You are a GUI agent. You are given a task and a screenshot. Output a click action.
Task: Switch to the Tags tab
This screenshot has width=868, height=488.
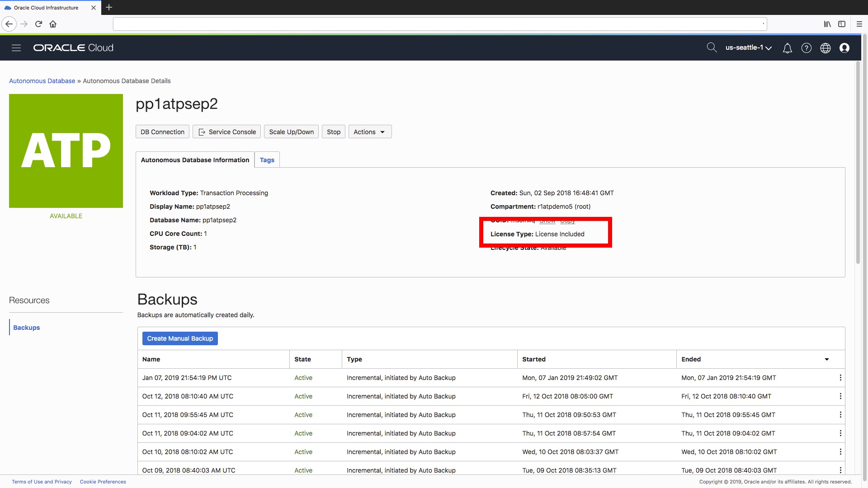(267, 160)
